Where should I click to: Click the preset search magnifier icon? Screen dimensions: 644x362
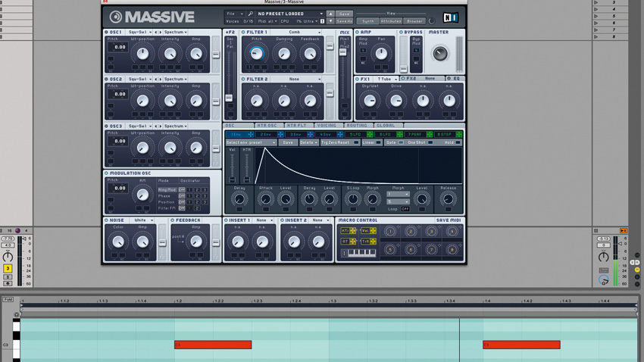click(x=251, y=14)
